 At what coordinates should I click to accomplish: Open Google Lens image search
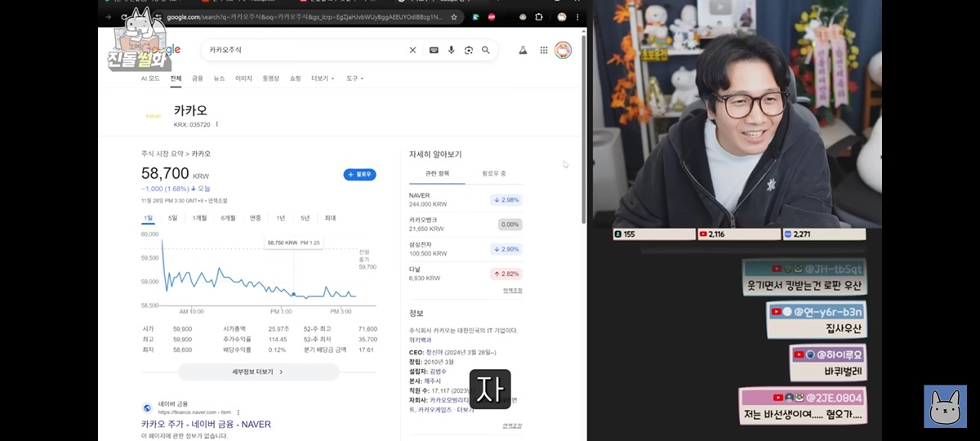click(469, 50)
